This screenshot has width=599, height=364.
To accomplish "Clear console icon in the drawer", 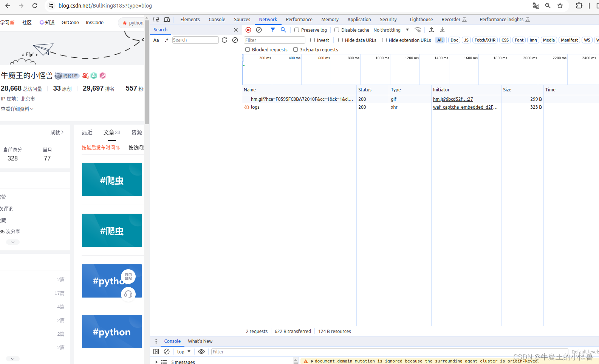I will coord(167,352).
